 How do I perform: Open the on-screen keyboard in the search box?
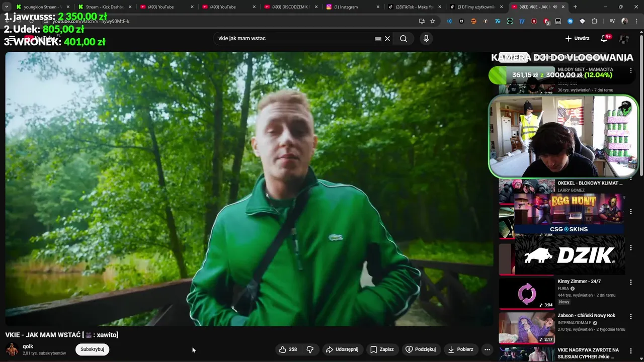pos(378,39)
